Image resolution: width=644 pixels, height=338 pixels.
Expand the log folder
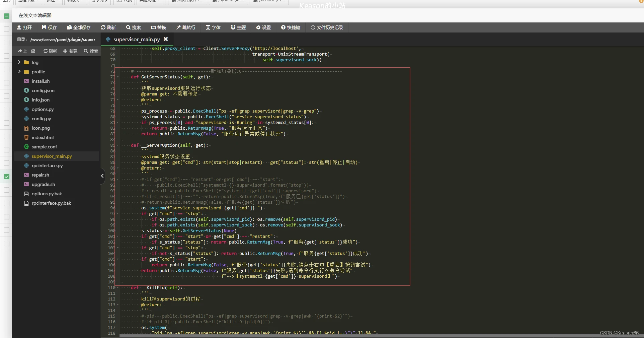click(19, 62)
